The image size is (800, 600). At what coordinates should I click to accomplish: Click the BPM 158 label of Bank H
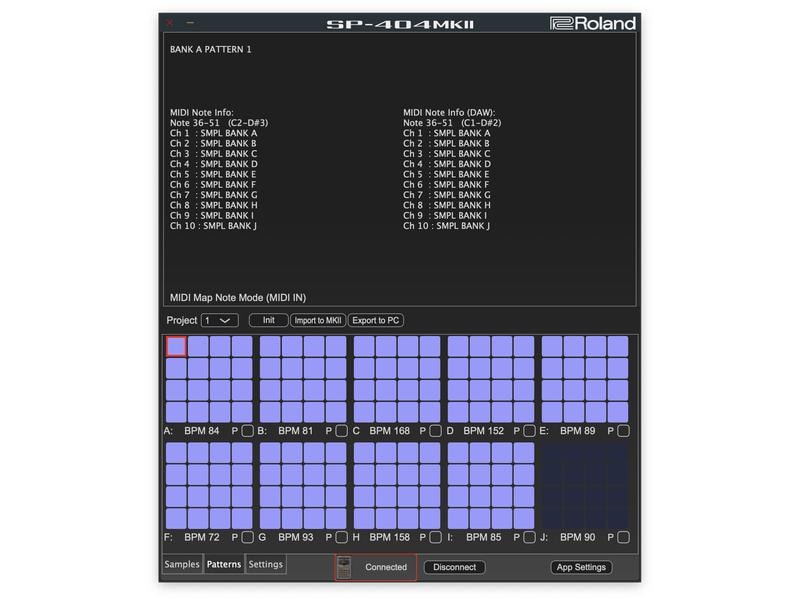pos(389,537)
